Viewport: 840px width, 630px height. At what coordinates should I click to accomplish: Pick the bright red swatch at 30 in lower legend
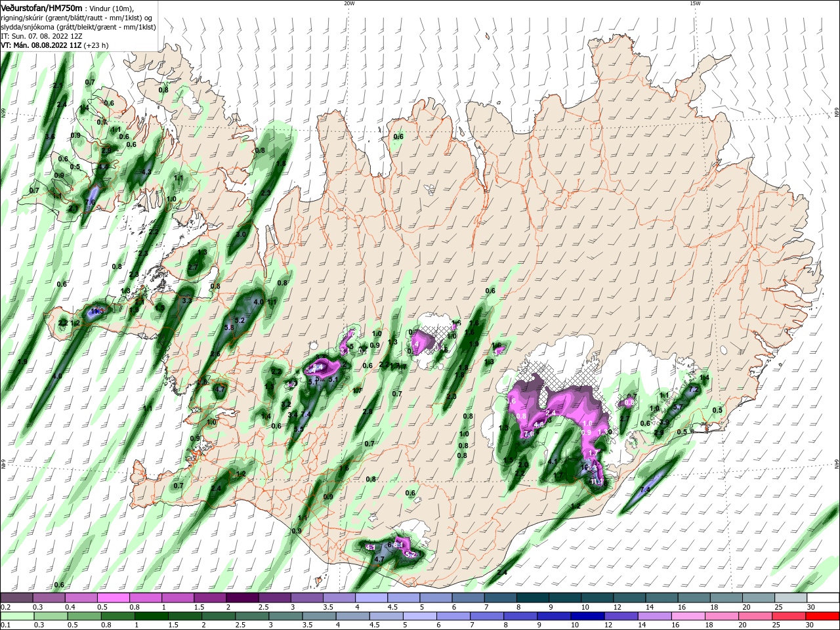821,616
